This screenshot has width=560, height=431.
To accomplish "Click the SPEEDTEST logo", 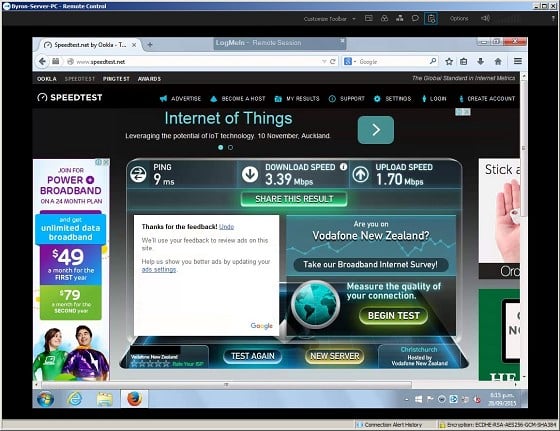I will pos(70,97).
